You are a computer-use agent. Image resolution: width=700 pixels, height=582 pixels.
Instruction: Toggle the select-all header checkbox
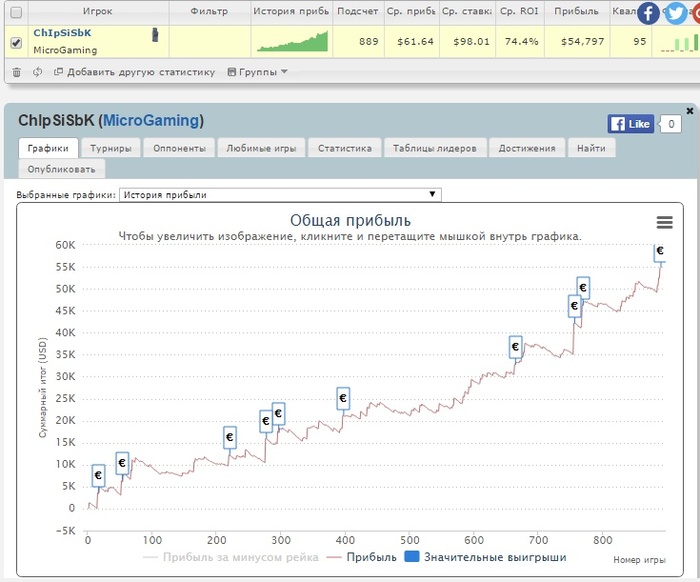pyautogui.click(x=15, y=12)
